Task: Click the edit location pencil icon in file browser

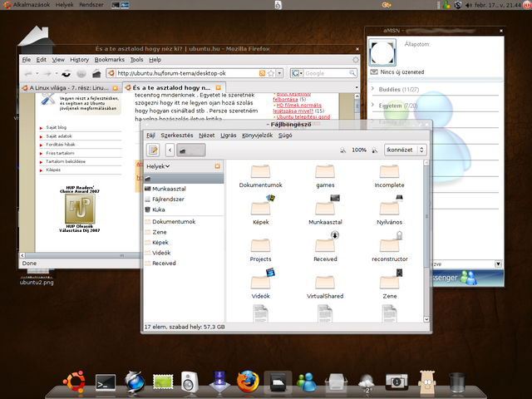Action: [153, 150]
